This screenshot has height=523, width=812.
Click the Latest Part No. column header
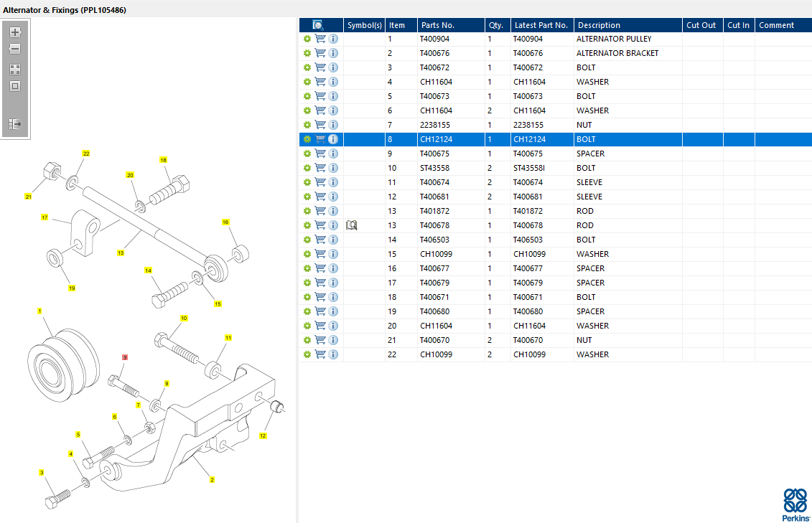click(x=541, y=25)
